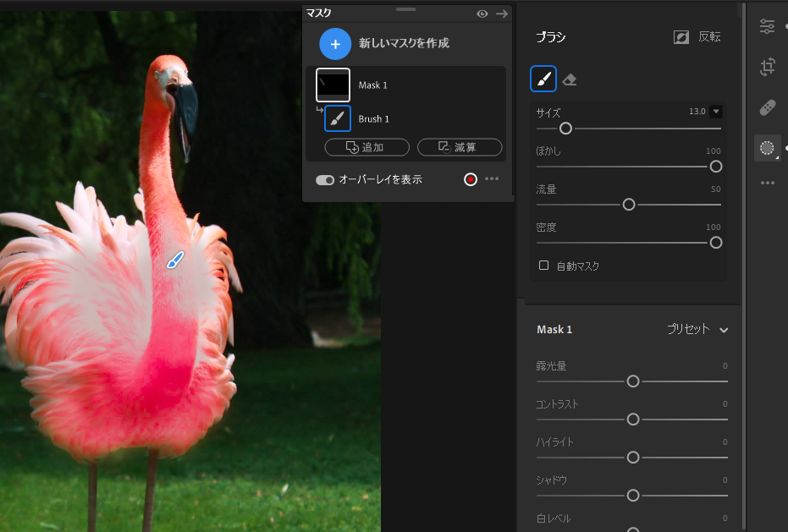The image size is (788, 532).
Task: Toggle mask panel eye visibility icon
Action: [x=482, y=14]
